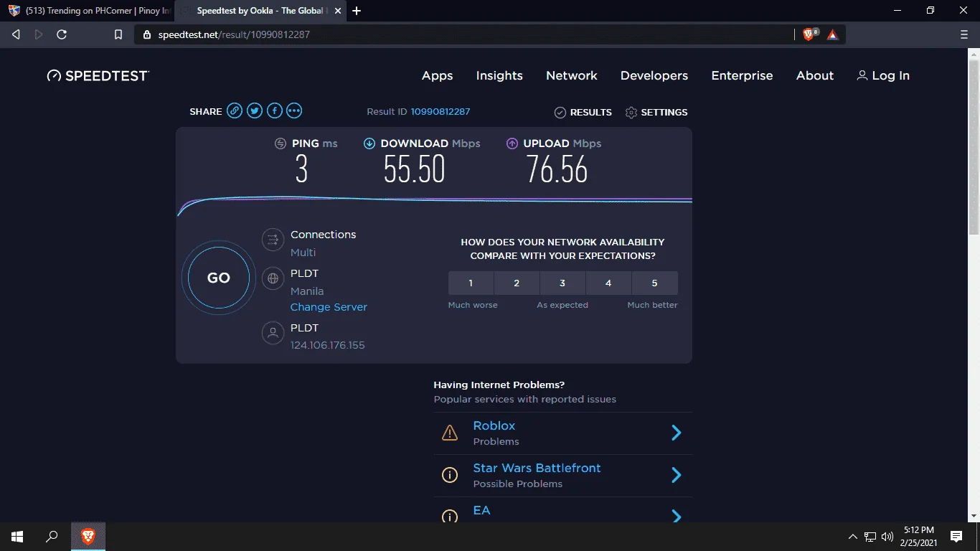Click Change Server link
Image resolution: width=980 pixels, height=551 pixels.
pyautogui.click(x=329, y=307)
